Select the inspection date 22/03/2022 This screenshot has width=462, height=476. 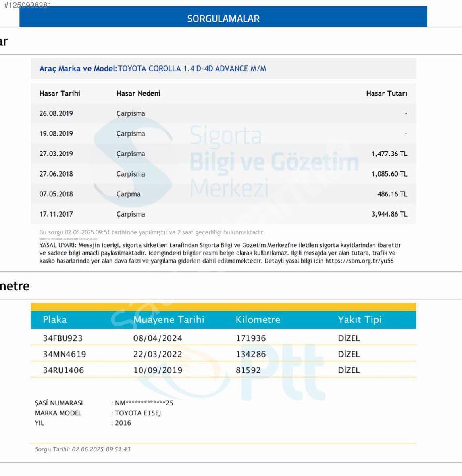pos(158,354)
